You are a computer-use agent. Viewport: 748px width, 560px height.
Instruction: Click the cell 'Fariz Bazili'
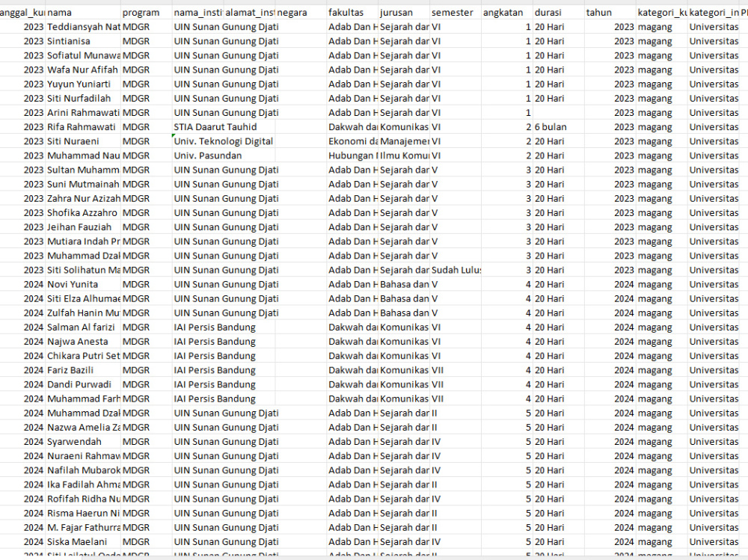point(83,370)
